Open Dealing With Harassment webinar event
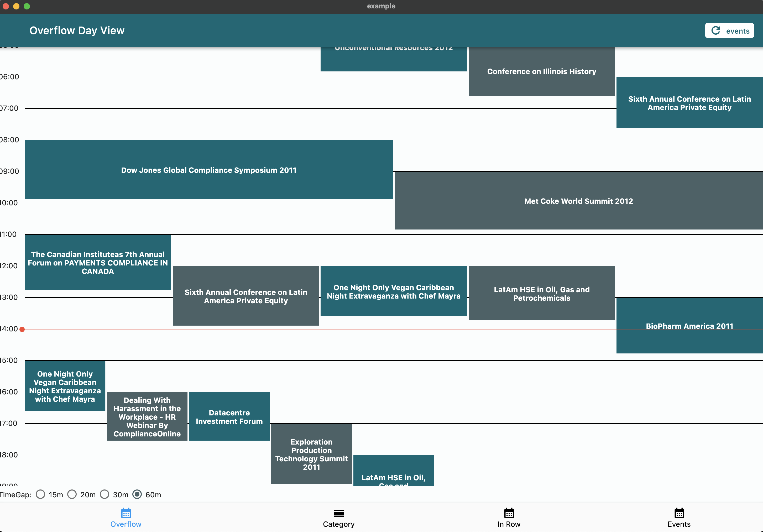The width and height of the screenshot is (763, 532). click(x=147, y=417)
